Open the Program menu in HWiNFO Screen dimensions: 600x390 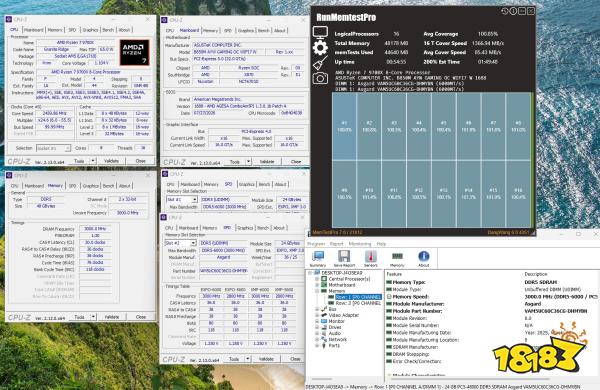(x=316, y=244)
